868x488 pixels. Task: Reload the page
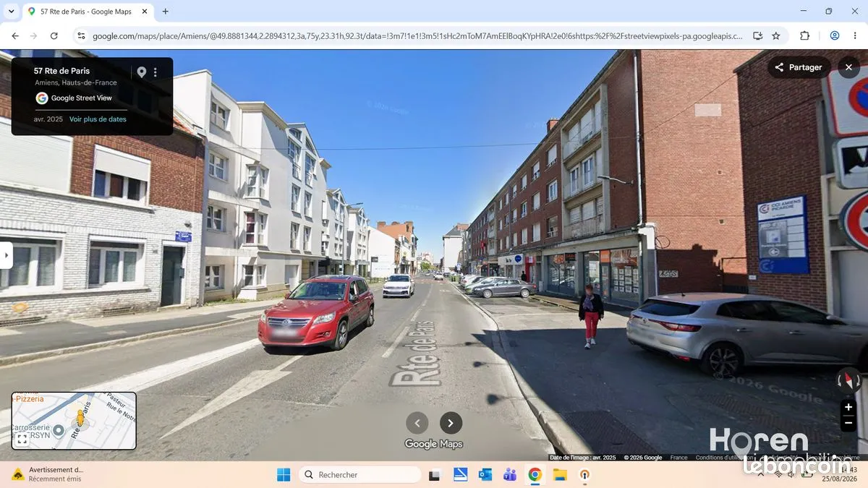coord(54,35)
